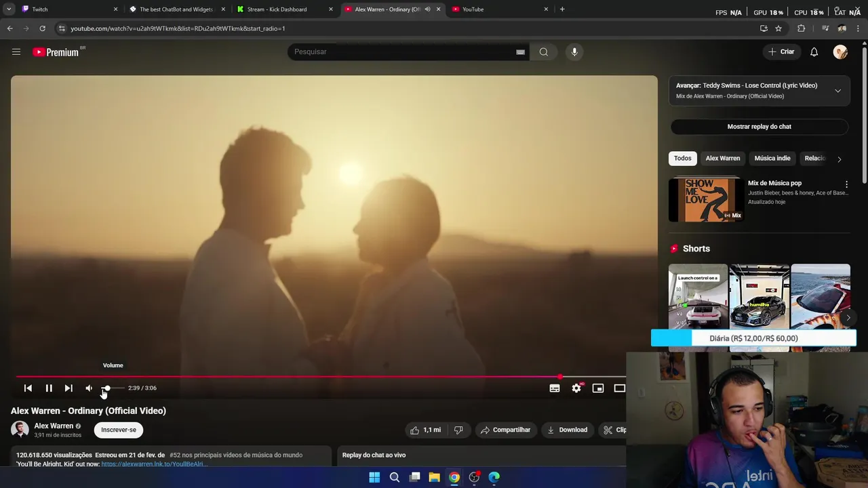The height and width of the screenshot is (488, 868).
Task: Open File Explorer from the taskbar
Action: coord(435,477)
